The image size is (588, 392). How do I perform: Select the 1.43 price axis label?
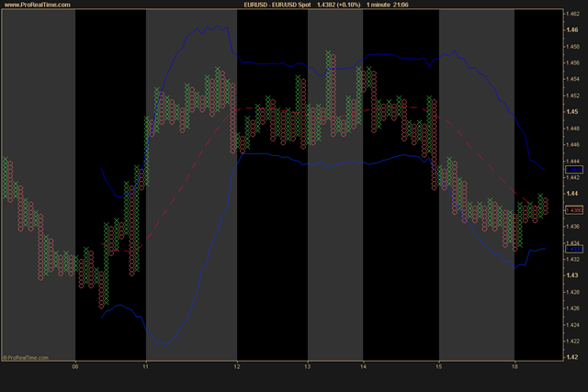point(572,275)
